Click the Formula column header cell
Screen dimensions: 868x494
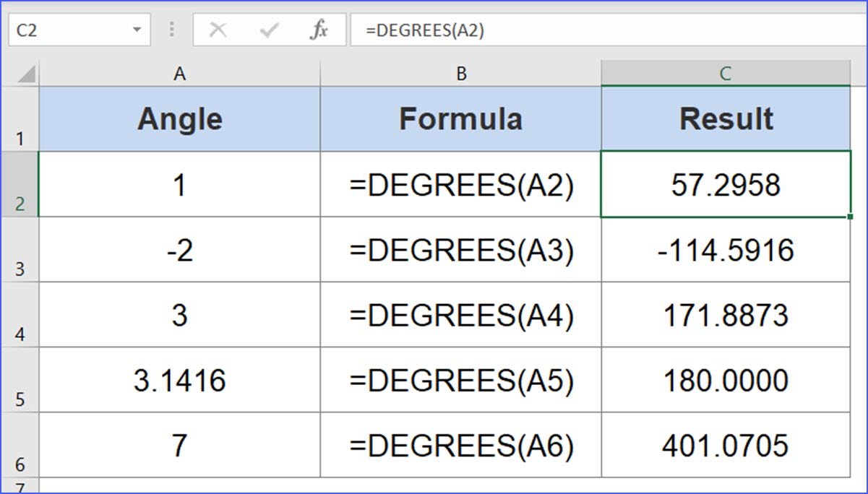tap(460, 118)
